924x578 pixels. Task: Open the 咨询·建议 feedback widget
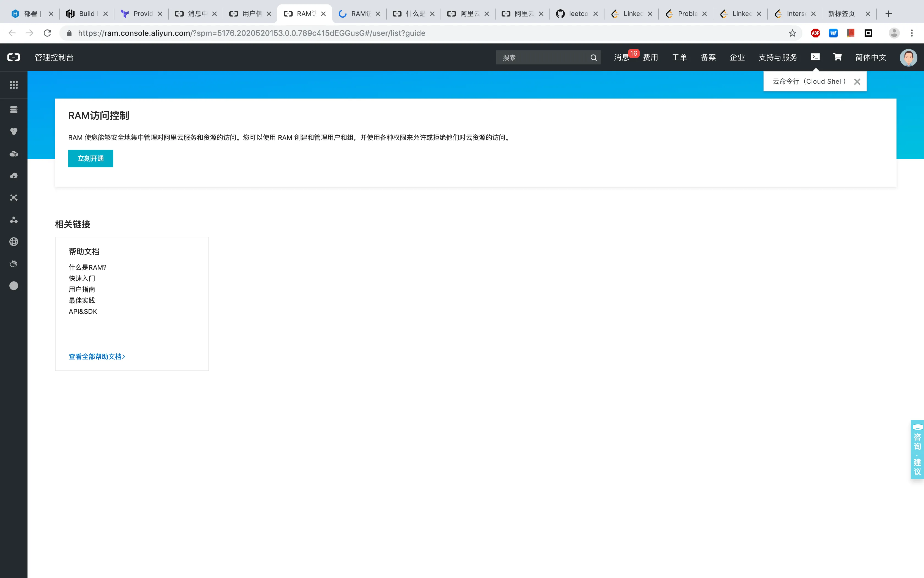[x=917, y=449]
